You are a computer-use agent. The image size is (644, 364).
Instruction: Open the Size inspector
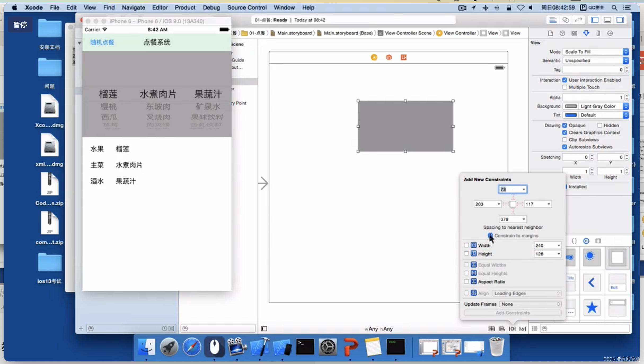point(598,33)
